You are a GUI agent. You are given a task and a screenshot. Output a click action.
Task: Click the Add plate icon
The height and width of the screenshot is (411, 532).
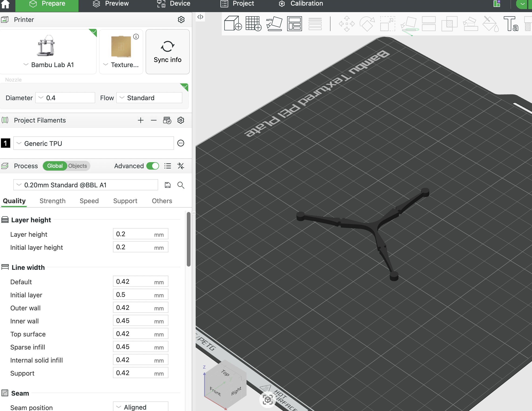tap(253, 24)
